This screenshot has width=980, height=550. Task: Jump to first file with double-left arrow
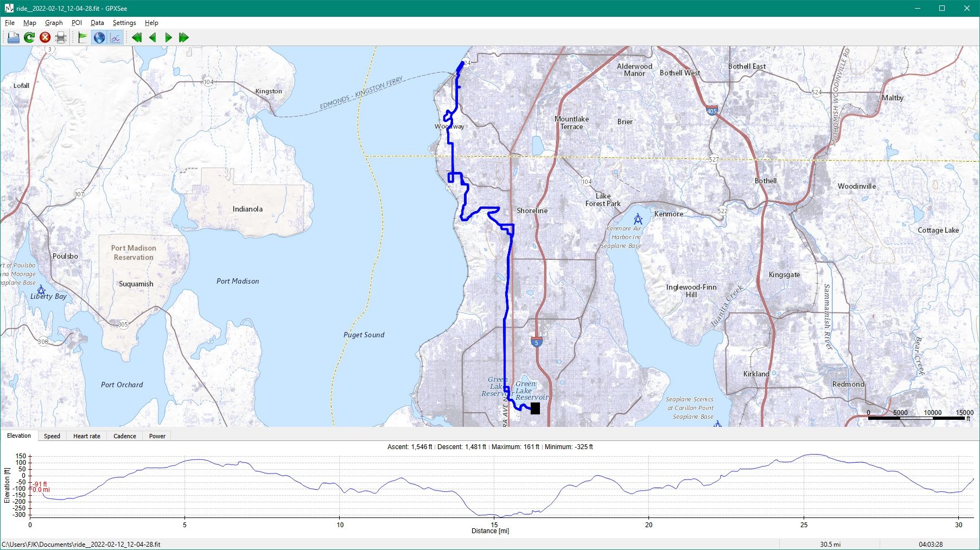click(137, 37)
